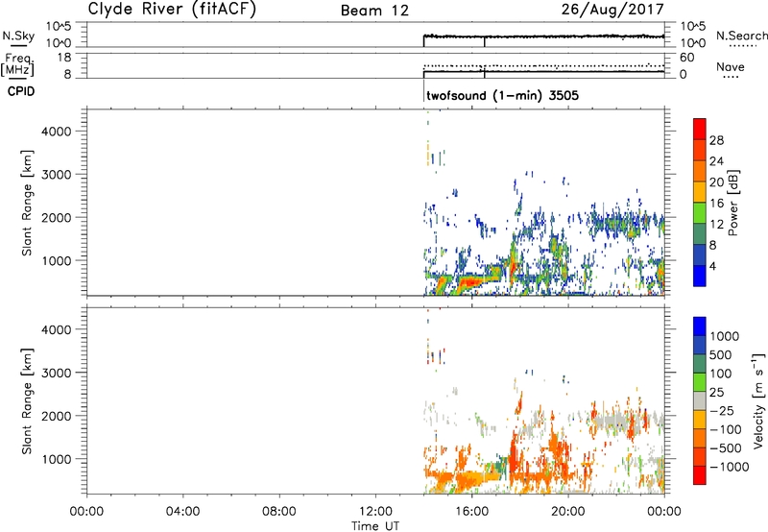Click the light green segment of the Velocity color bar

click(700, 382)
